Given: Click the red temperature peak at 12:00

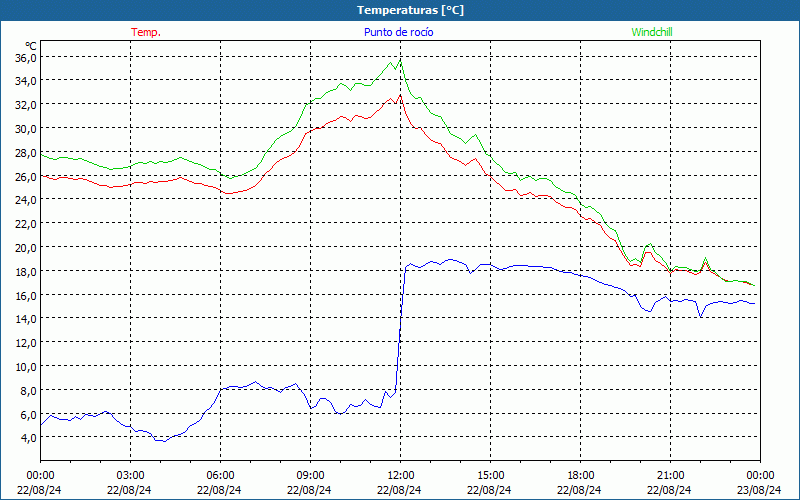Looking at the screenshot, I should pos(401,95).
